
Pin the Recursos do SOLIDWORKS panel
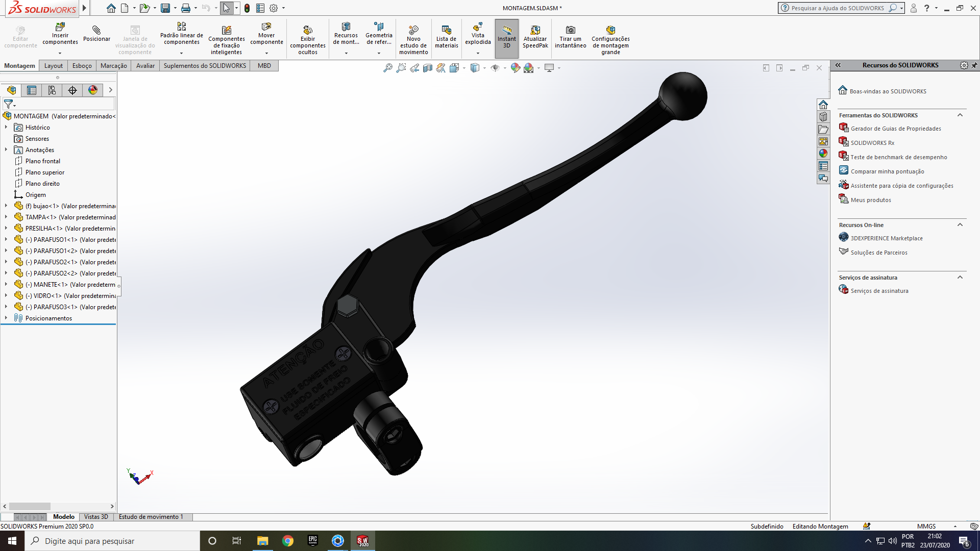(x=974, y=65)
